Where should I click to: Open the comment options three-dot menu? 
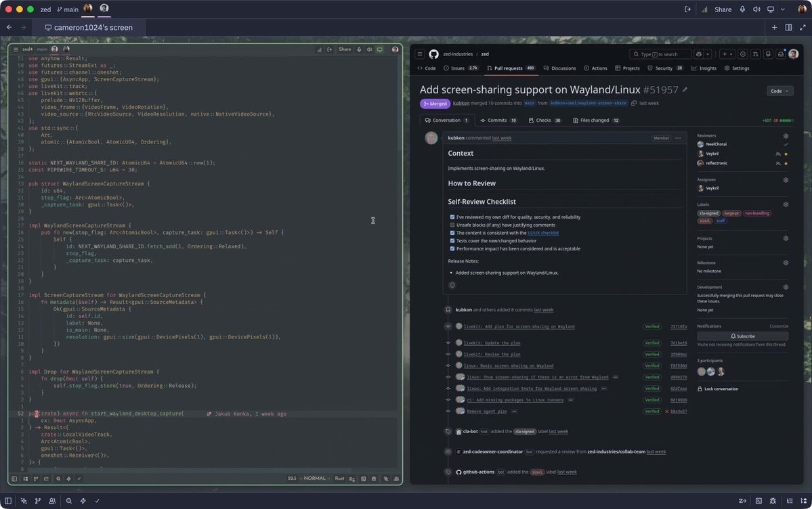pyautogui.click(x=677, y=138)
